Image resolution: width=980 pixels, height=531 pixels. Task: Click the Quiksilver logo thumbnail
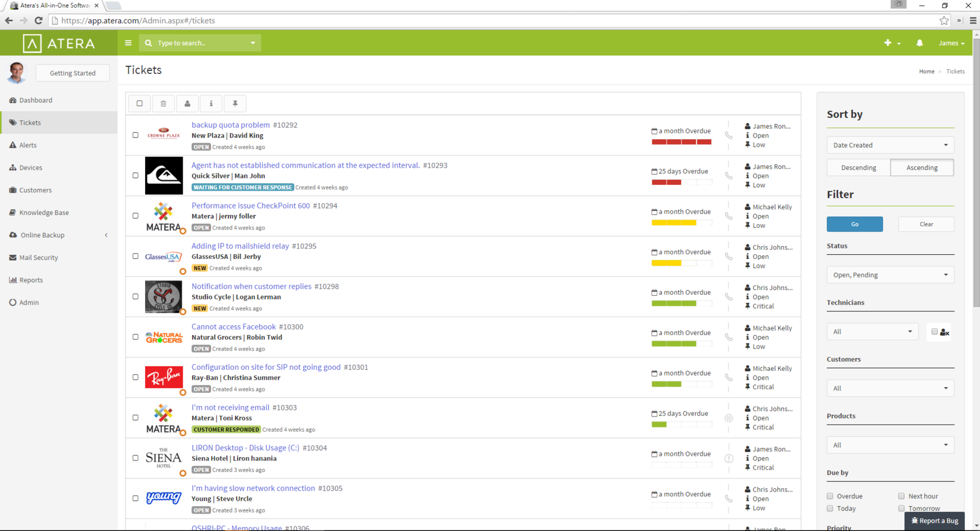click(164, 176)
